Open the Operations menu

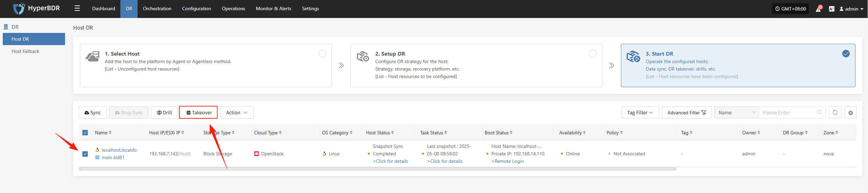click(x=234, y=8)
